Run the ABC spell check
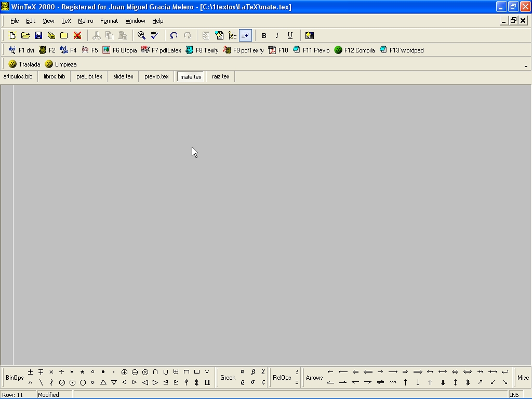The width and height of the screenshot is (532, 399). (x=155, y=35)
